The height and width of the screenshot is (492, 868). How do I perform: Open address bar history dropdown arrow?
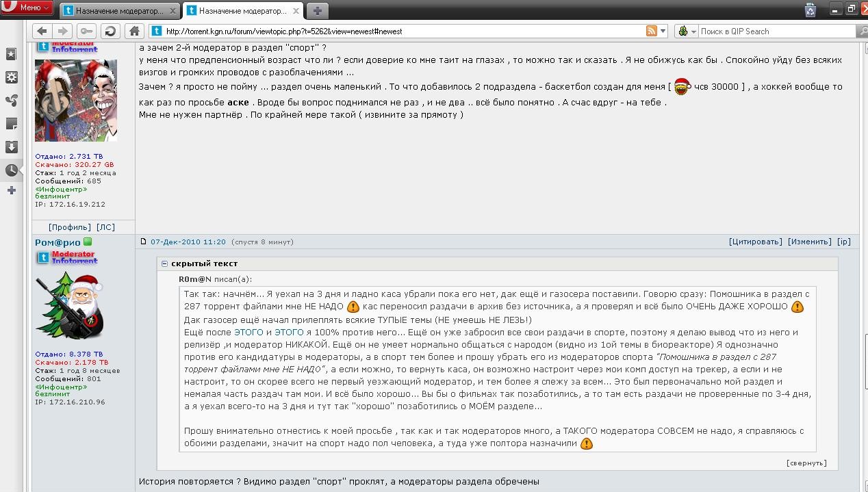pyautogui.click(x=663, y=31)
